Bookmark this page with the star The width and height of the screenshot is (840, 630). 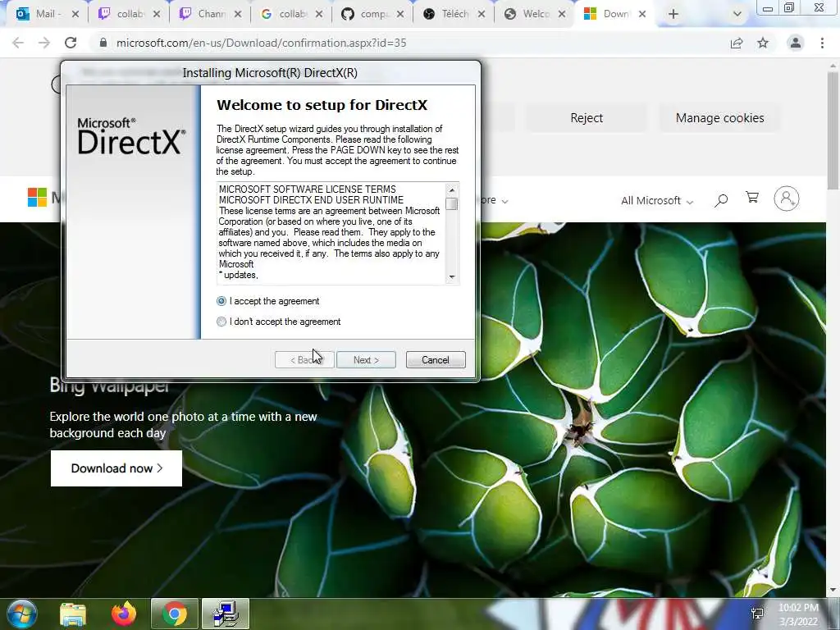point(763,43)
